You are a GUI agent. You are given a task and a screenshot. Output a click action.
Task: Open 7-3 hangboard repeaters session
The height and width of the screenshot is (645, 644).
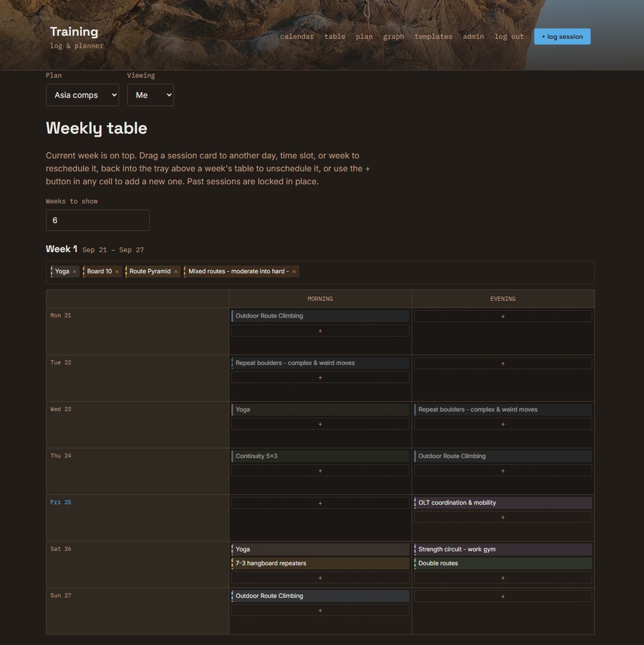coord(320,563)
